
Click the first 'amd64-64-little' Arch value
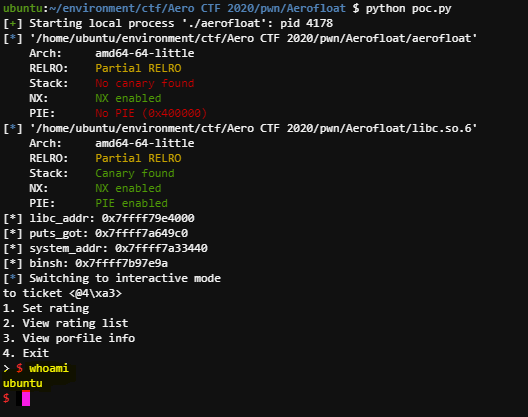point(145,53)
